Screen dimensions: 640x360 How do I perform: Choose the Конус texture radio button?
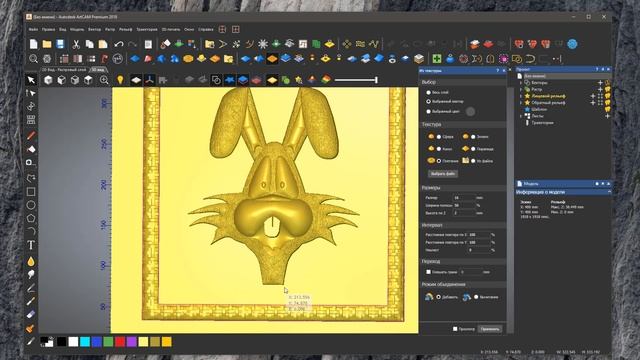[439, 149]
